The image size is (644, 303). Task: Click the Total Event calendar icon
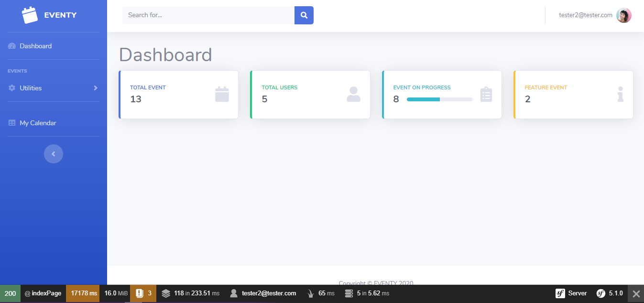tap(222, 94)
